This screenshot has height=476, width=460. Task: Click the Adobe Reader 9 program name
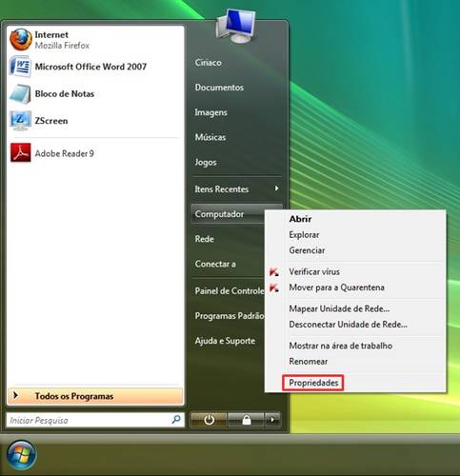coord(64,153)
